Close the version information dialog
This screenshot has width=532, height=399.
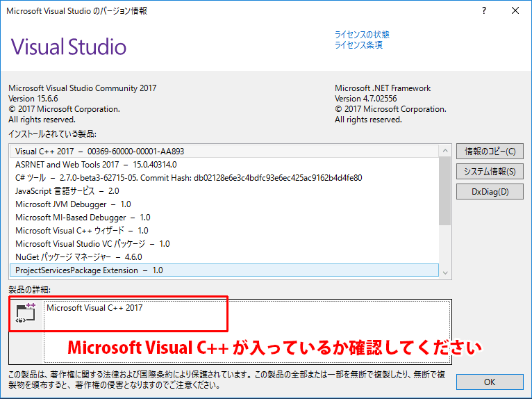click(x=515, y=10)
